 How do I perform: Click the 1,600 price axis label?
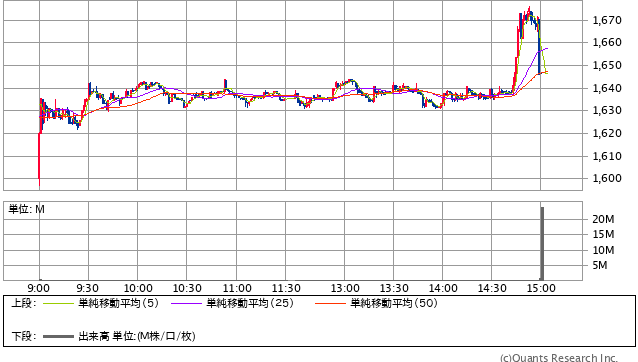tap(607, 178)
